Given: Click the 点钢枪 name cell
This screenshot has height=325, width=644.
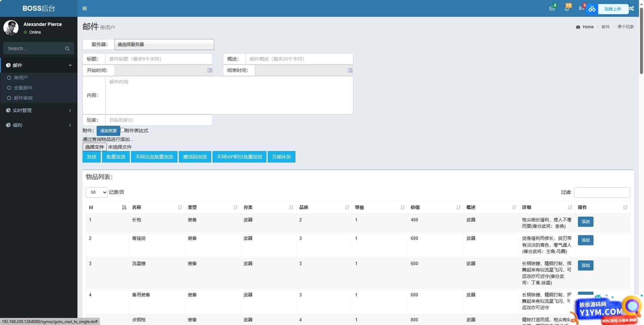Looking at the screenshot, I should click(157, 320).
